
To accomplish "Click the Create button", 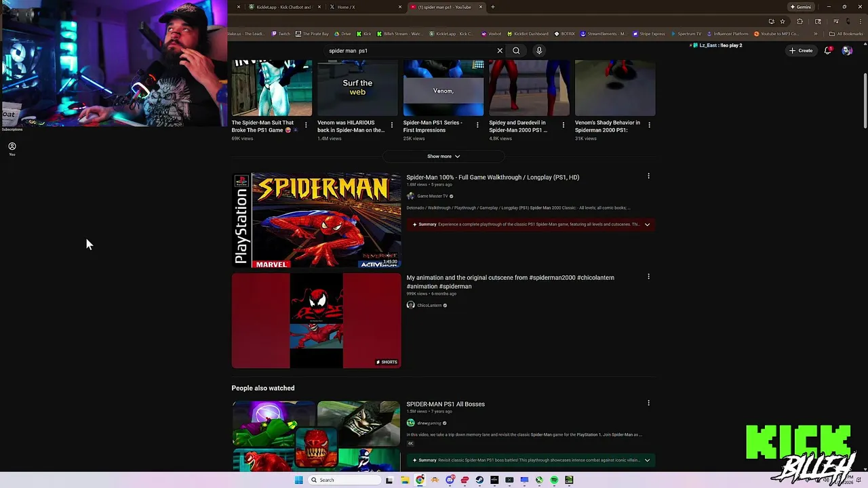I will point(801,50).
